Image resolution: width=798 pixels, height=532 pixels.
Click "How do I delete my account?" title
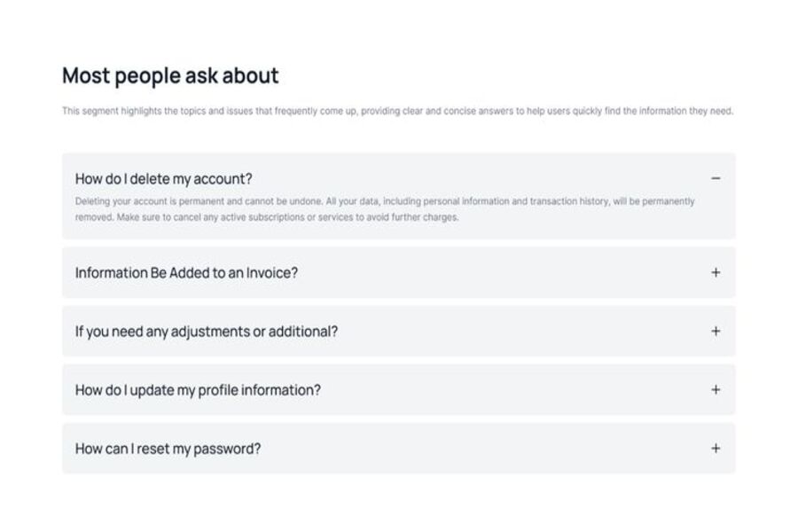coord(163,178)
